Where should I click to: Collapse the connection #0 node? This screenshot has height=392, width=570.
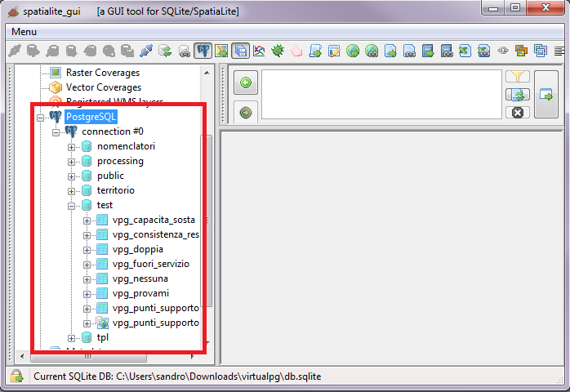coord(56,132)
